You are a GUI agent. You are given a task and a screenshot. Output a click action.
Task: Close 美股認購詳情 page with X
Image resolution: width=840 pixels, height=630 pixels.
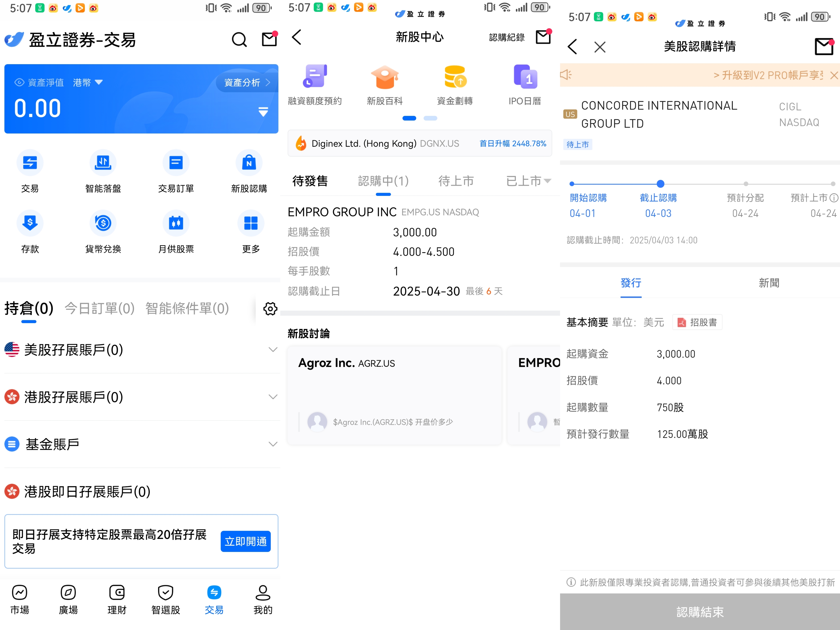tap(600, 47)
